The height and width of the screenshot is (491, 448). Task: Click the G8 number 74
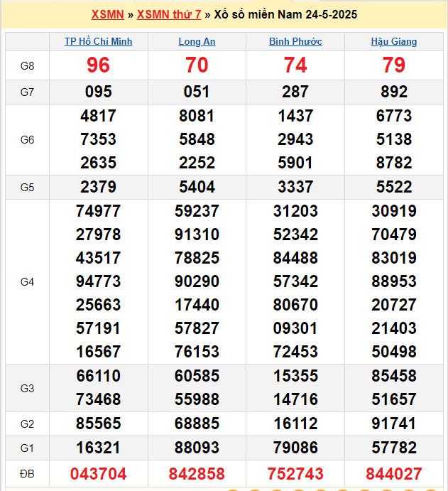coord(295,65)
